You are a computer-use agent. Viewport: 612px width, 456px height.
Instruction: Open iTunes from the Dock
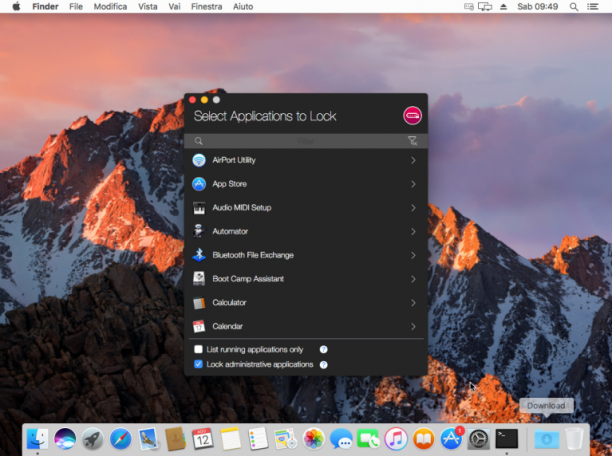pyautogui.click(x=396, y=438)
